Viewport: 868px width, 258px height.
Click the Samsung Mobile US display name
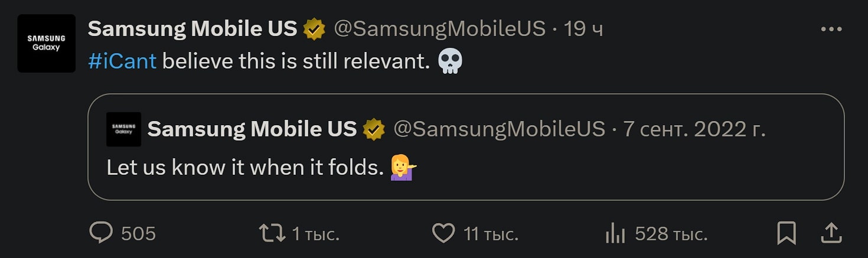tap(192, 29)
